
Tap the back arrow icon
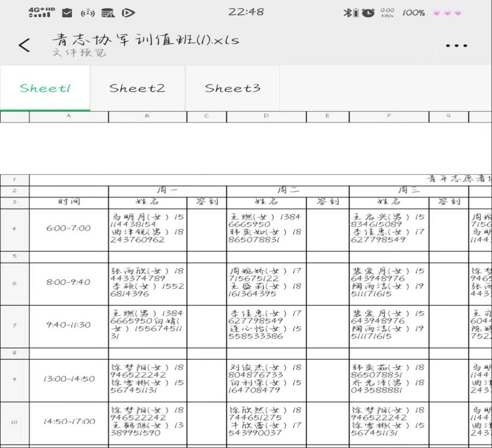pyautogui.click(x=24, y=45)
